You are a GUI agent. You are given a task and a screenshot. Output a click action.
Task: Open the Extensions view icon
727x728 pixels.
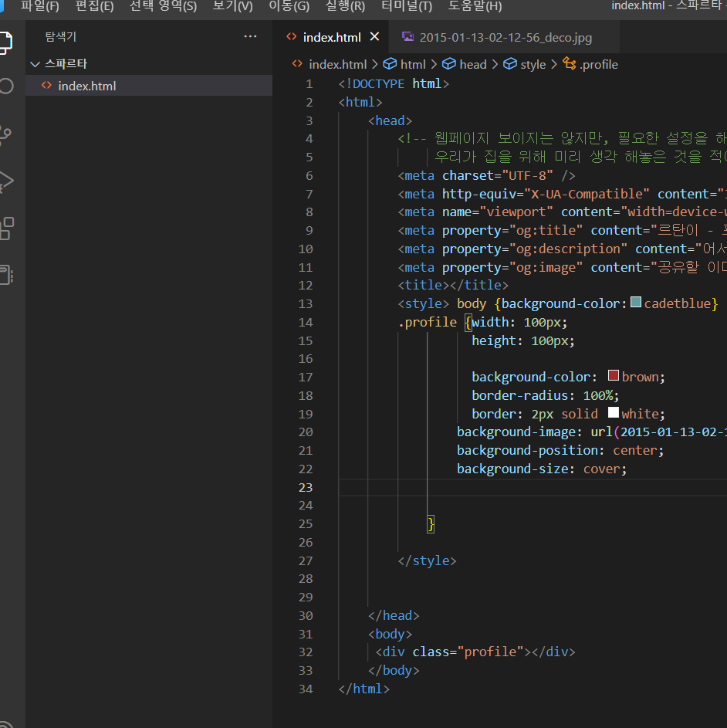tap(6, 229)
